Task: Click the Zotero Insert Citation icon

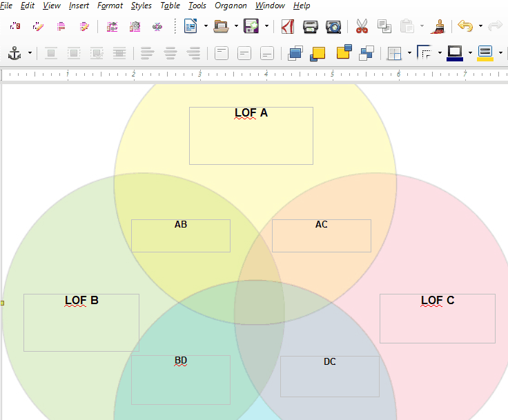Action: (x=15, y=26)
